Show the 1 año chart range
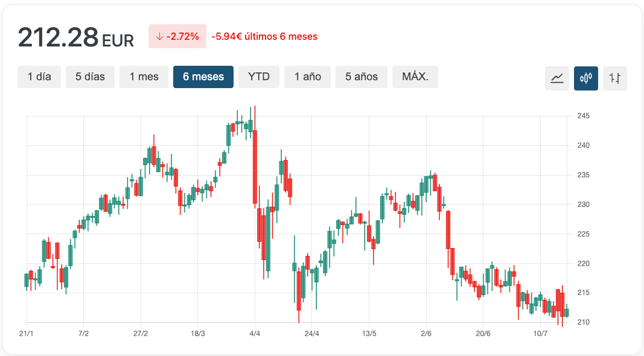Image resolution: width=644 pixels, height=356 pixels. (307, 77)
